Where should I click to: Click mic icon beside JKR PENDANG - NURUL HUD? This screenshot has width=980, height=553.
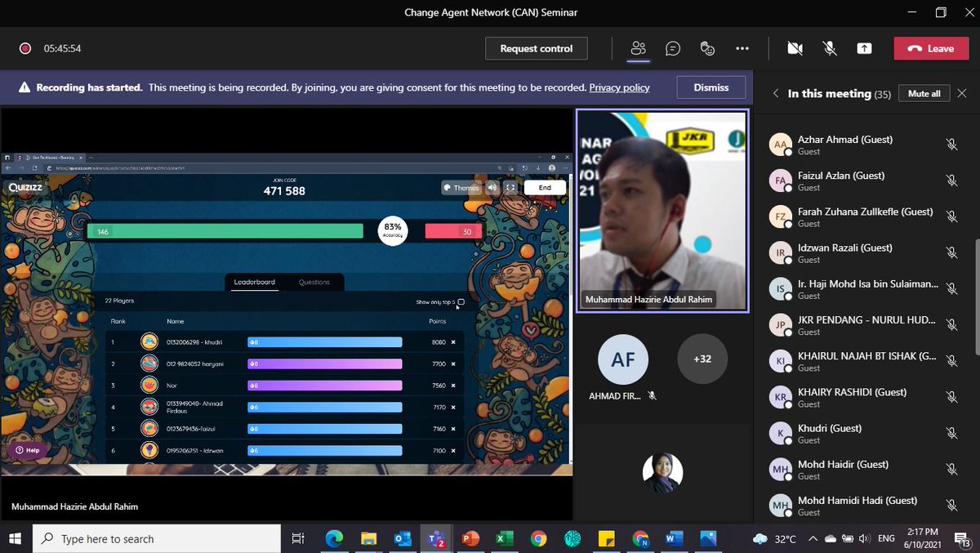pos(951,325)
